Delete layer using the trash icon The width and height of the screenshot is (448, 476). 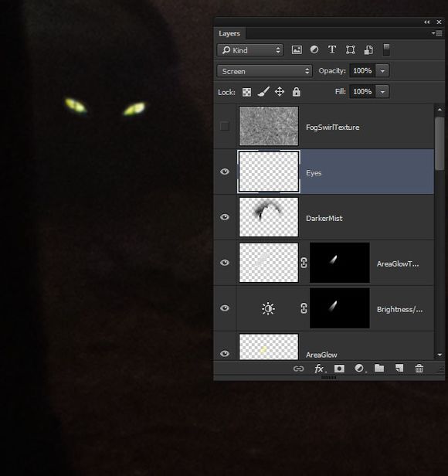point(419,369)
